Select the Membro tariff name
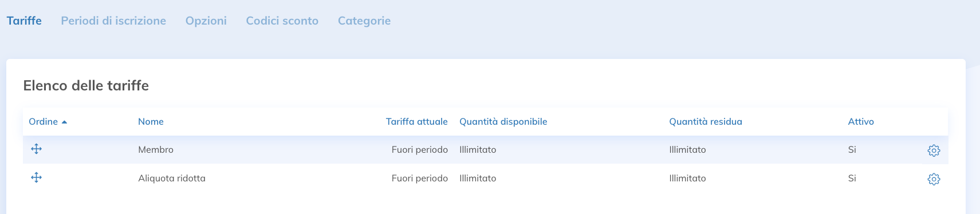This screenshot has width=980, height=214. (x=156, y=149)
